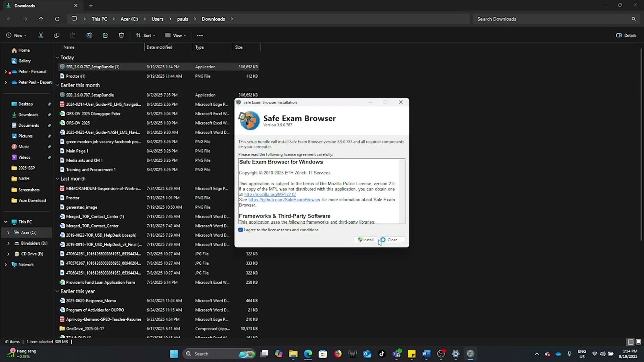The width and height of the screenshot is (644, 362).
Task: Click the Rename icon in the Explorer toolbar
Action: click(89, 35)
